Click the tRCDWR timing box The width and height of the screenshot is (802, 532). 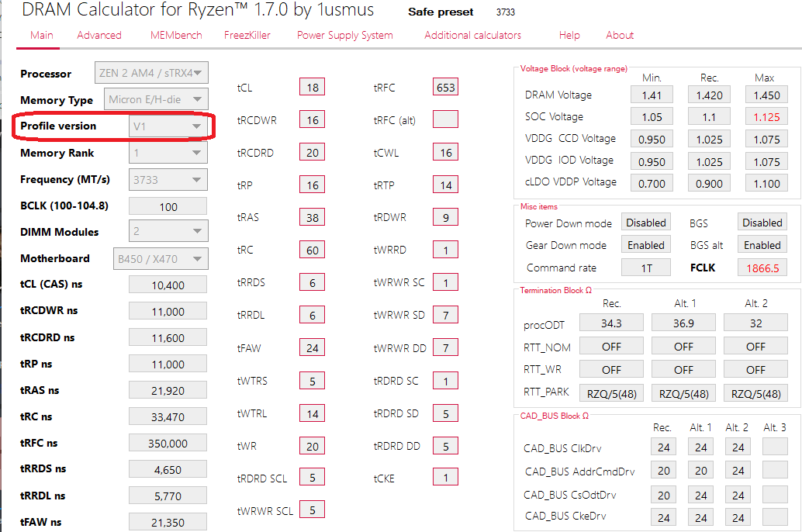coord(312,120)
